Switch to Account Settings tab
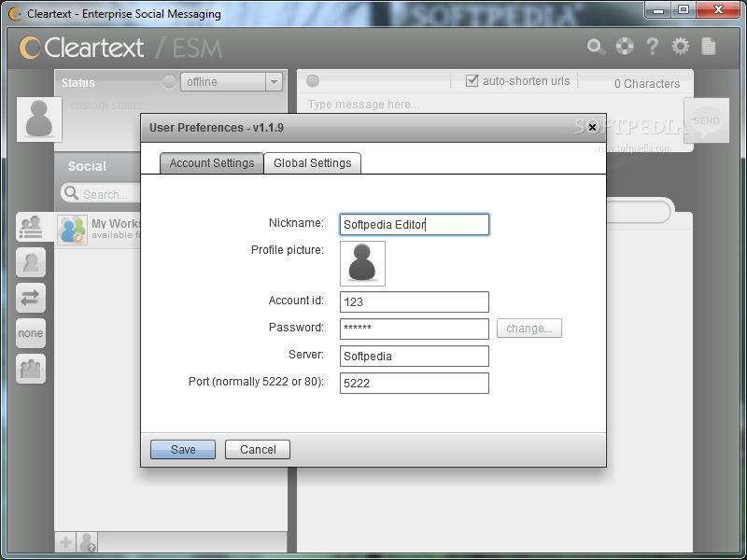Viewport: 747px width, 560px height. (x=212, y=163)
